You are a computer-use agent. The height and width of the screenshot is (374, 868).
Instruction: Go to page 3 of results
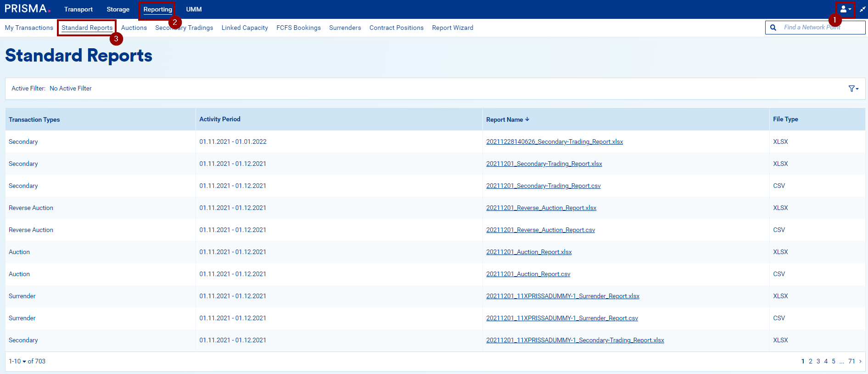point(818,362)
